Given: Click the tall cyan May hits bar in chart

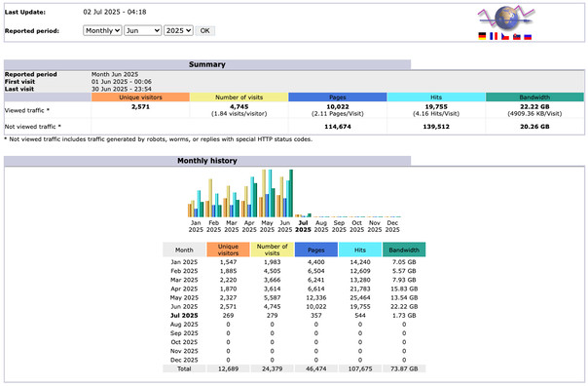Looking at the screenshot, I should pos(270,193).
